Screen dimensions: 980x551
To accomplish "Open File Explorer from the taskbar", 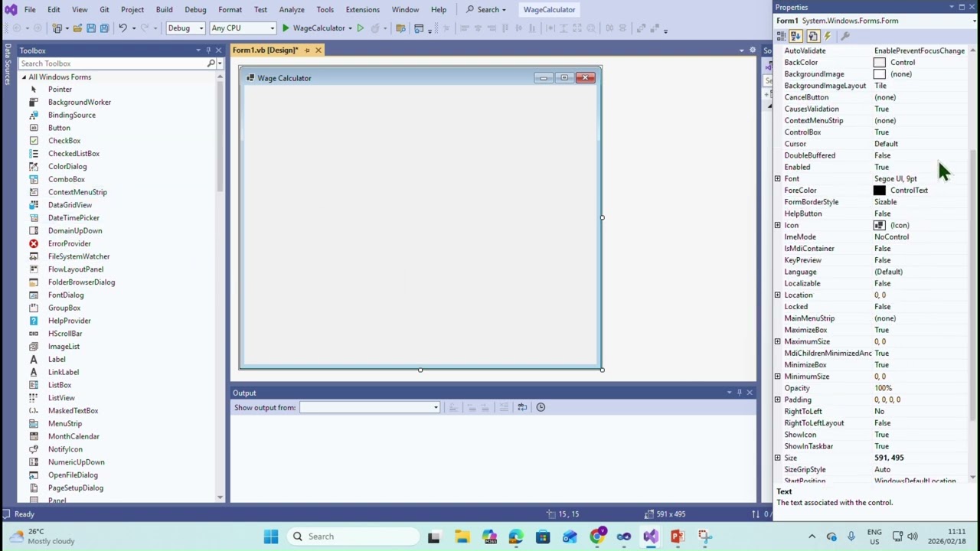I will point(462,536).
